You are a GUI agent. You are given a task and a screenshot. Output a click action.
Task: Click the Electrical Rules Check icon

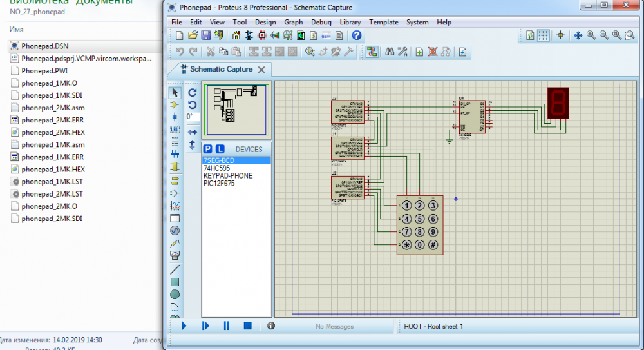[x=462, y=52]
